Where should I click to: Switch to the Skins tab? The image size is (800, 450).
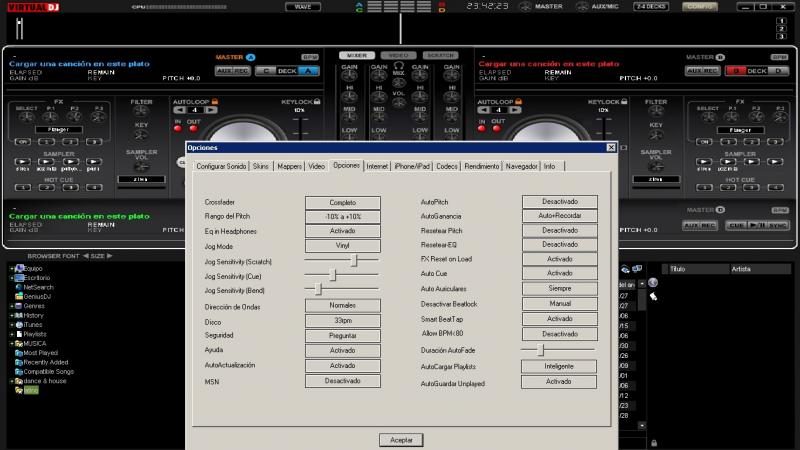pyautogui.click(x=261, y=165)
